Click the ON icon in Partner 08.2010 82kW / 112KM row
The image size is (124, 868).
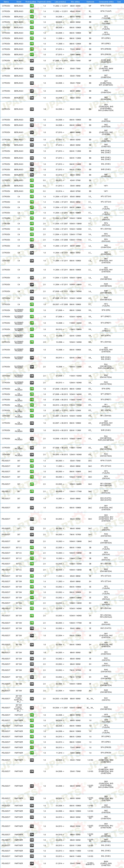tap(32, 845)
